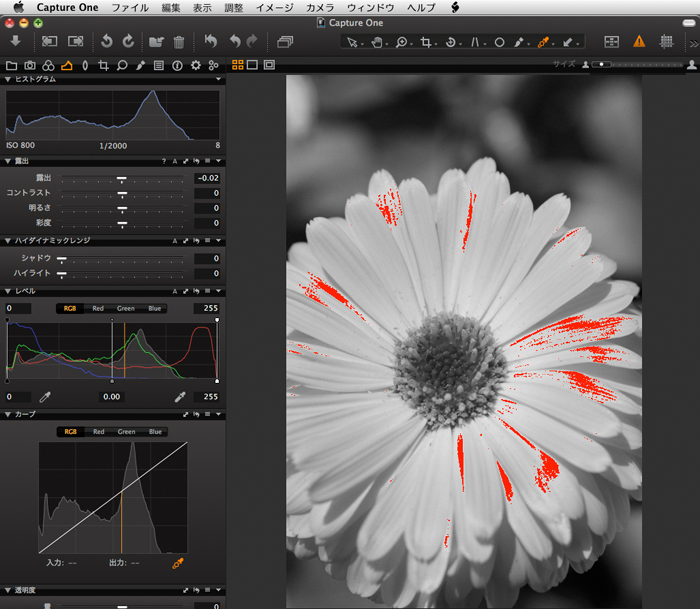Click the 露出 value field -0.02
Screen dimensions: 700x609
207,178
